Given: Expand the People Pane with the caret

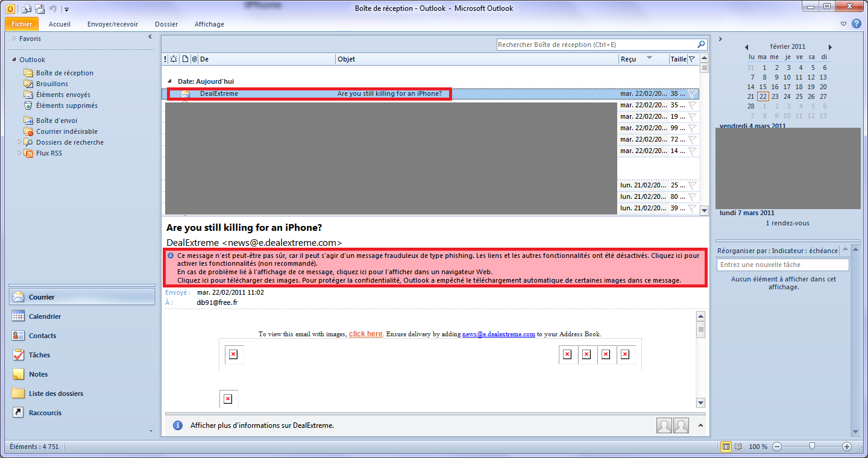Looking at the screenshot, I should pyautogui.click(x=700, y=425).
